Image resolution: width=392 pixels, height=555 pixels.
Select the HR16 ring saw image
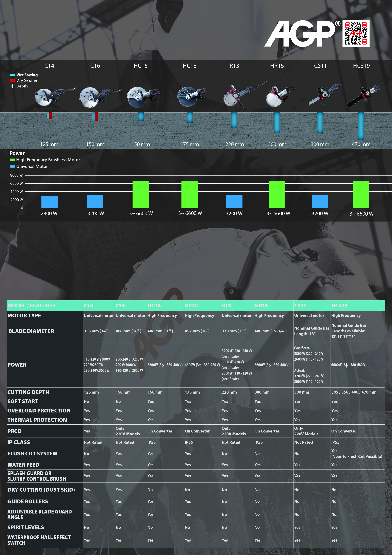[x=281, y=96]
